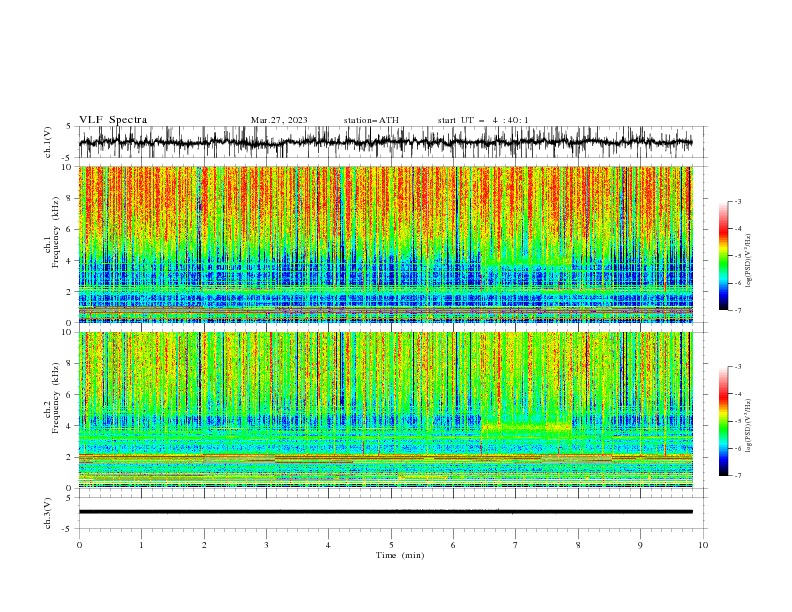Click the lower log(PSD)(V²/Hz) colorbar label
The image size is (792, 612).
pos(748,426)
